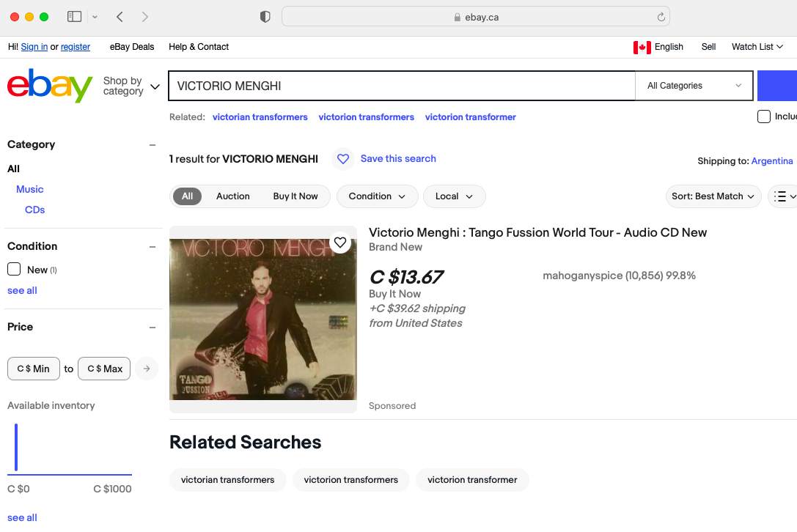The height and width of the screenshot is (532, 797).
Task: Add item to watchlist heart icon
Action: coord(340,243)
